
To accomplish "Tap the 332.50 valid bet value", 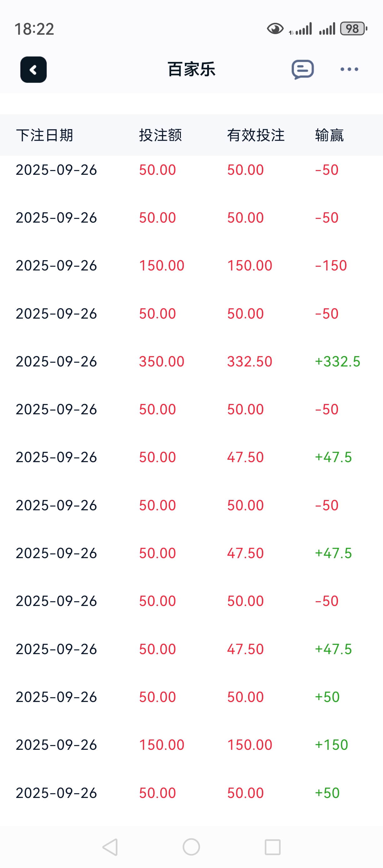I will click(249, 361).
